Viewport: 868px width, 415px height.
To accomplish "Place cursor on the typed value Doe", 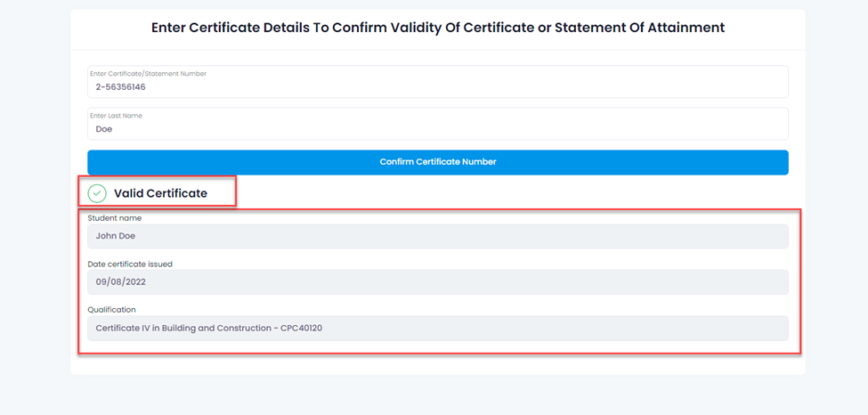I will coord(104,129).
